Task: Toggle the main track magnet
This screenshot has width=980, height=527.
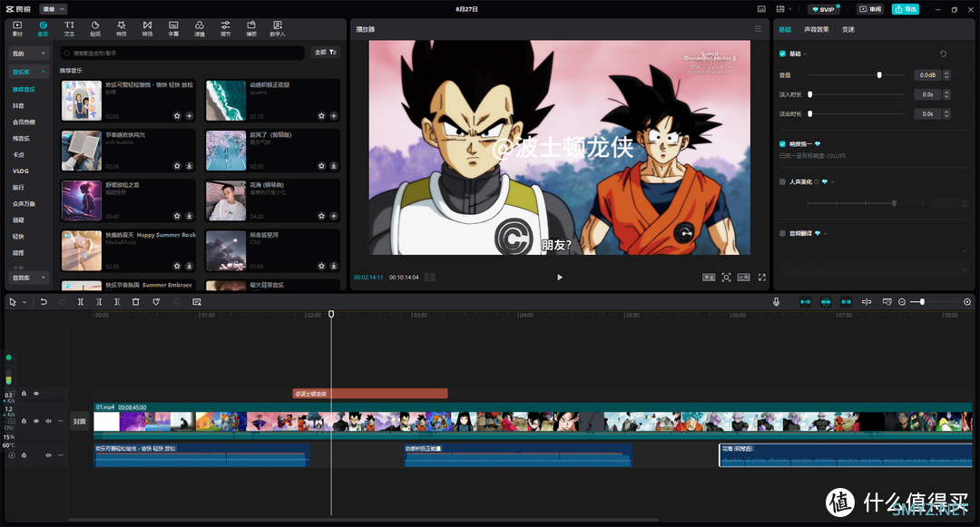Action: pyautogui.click(x=806, y=301)
